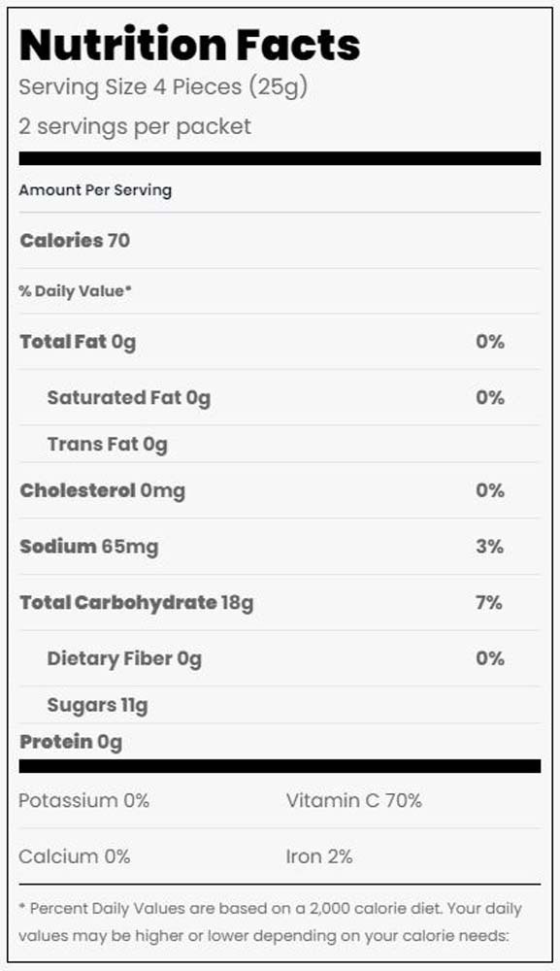
Task: Click the Total Fat 0g row
Action: point(280,342)
